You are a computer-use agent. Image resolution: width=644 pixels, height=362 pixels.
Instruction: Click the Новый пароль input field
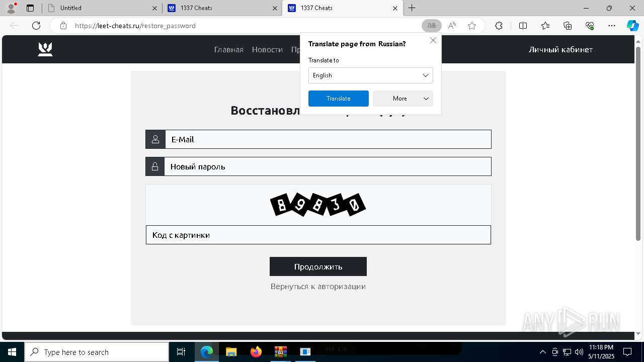tap(328, 166)
